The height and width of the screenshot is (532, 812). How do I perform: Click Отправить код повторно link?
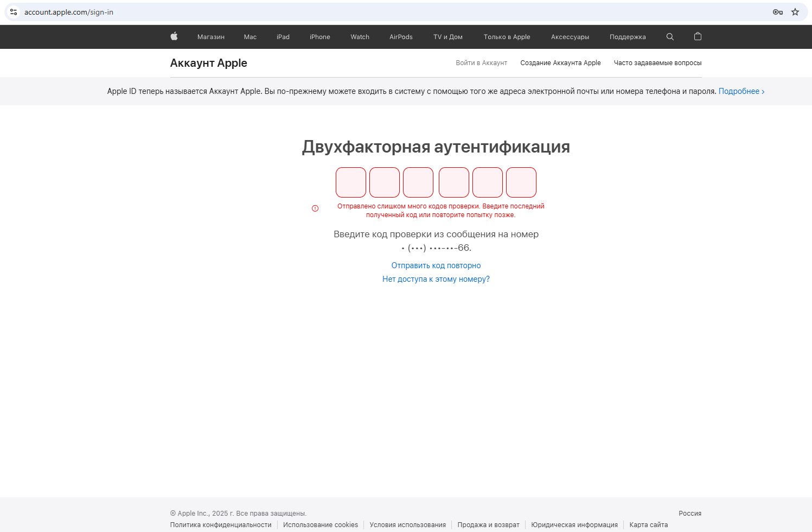[436, 265]
